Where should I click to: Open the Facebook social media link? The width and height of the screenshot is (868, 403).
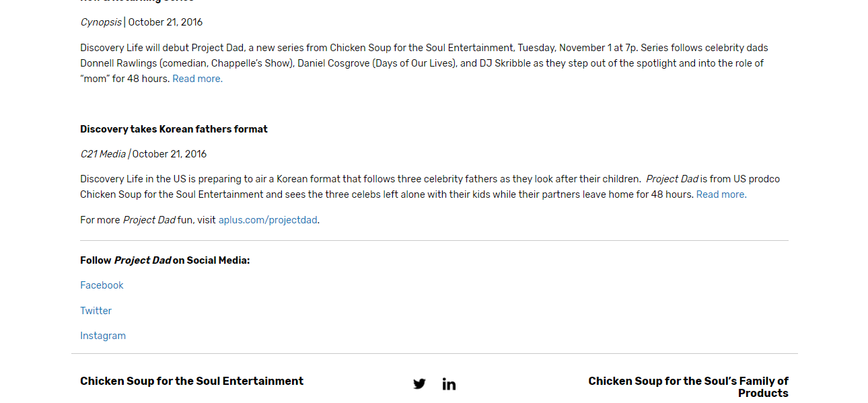[x=102, y=285]
